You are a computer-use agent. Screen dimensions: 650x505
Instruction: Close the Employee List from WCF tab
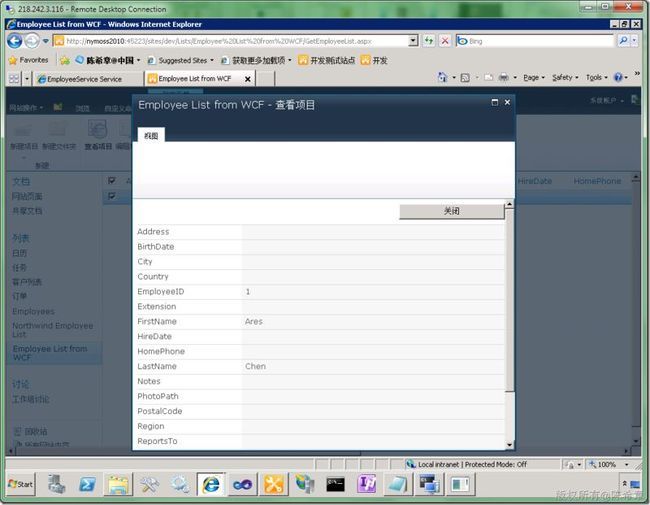pyautogui.click(x=247, y=79)
